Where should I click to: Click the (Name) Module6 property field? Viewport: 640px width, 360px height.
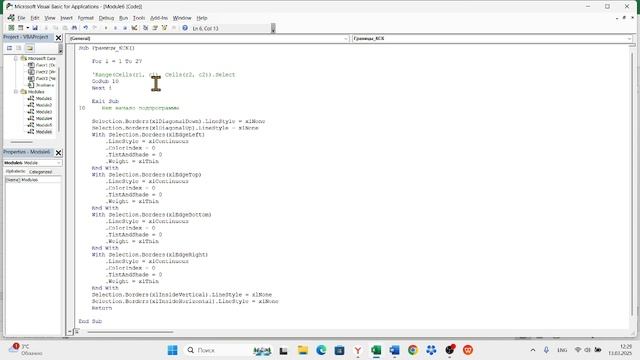(33, 180)
